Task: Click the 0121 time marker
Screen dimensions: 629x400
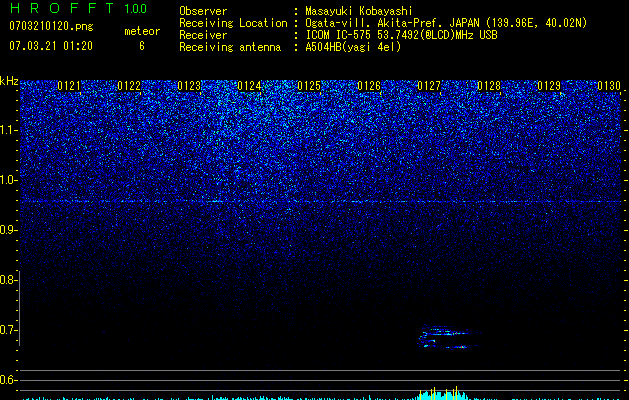Action: tap(69, 86)
